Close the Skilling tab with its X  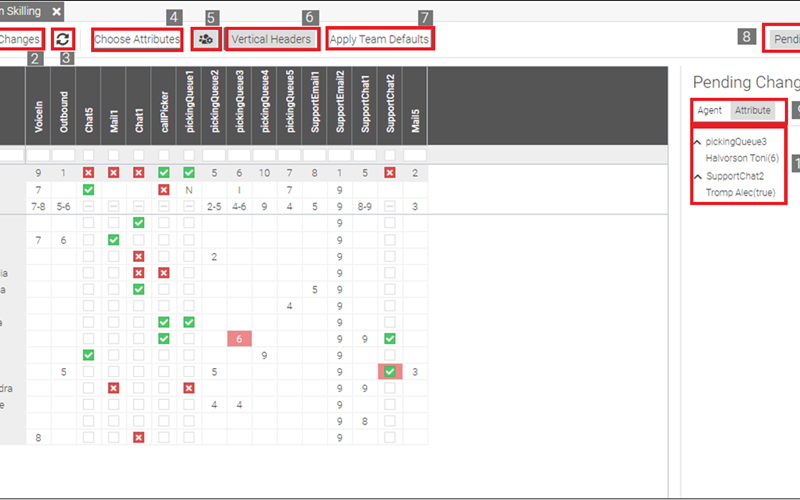click(x=57, y=11)
